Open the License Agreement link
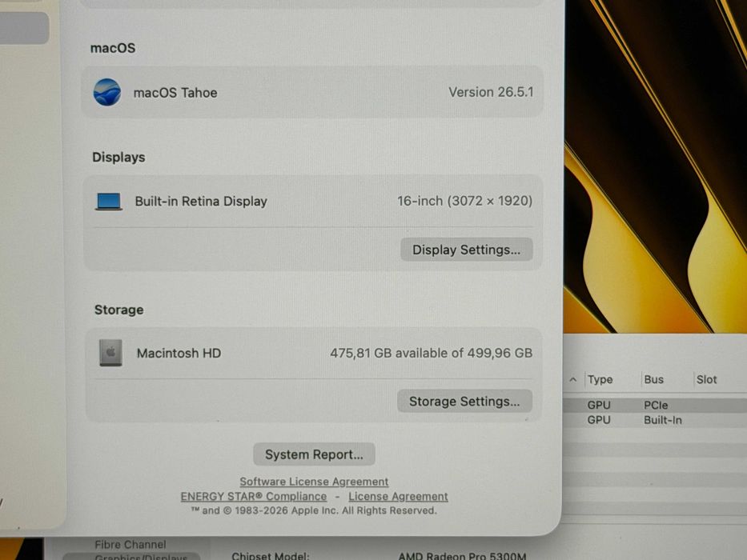The width and height of the screenshot is (747, 560). [398, 496]
